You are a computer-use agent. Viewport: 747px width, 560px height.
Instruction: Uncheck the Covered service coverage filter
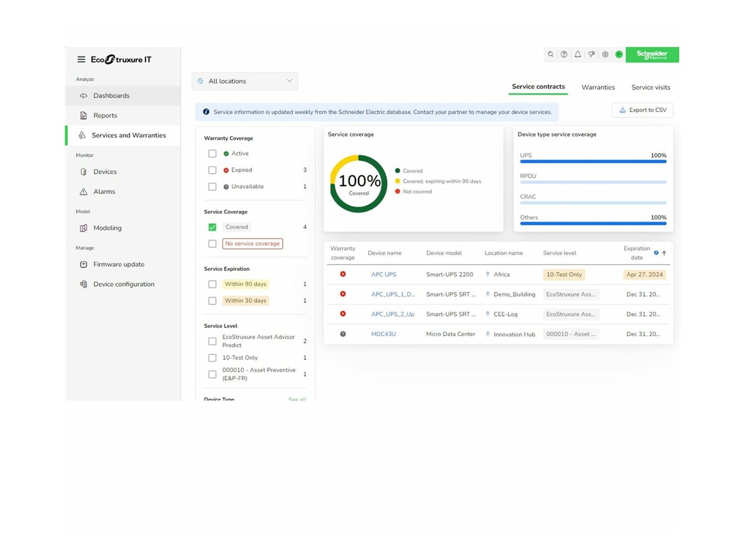212,226
